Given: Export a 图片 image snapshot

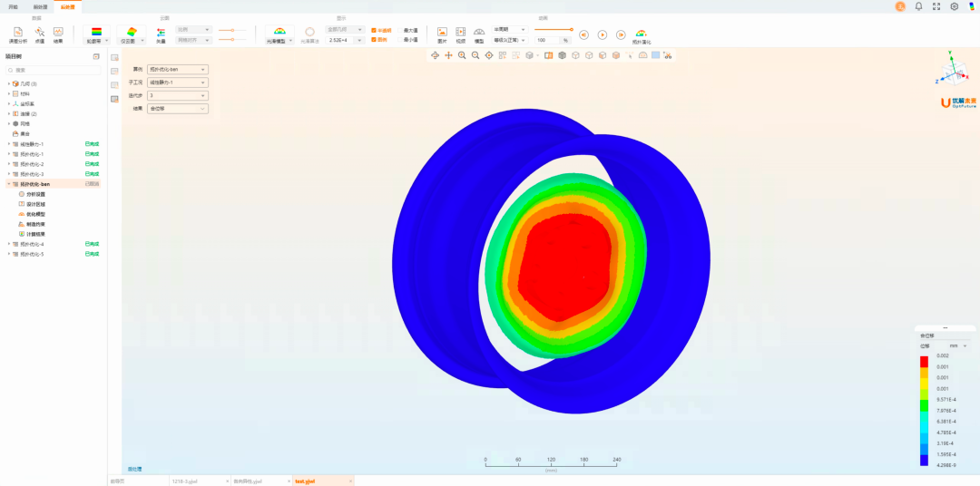Looking at the screenshot, I should (x=442, y=34).
